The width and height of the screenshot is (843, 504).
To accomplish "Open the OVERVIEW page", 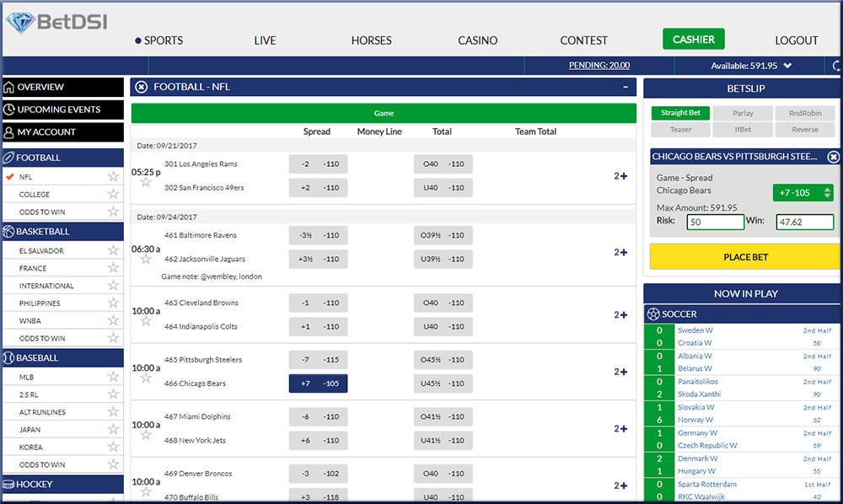I will point(63,87).
